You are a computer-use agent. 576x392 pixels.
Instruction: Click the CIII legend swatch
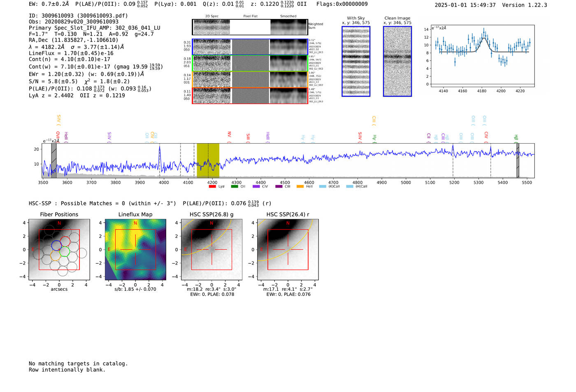(279, 186)
